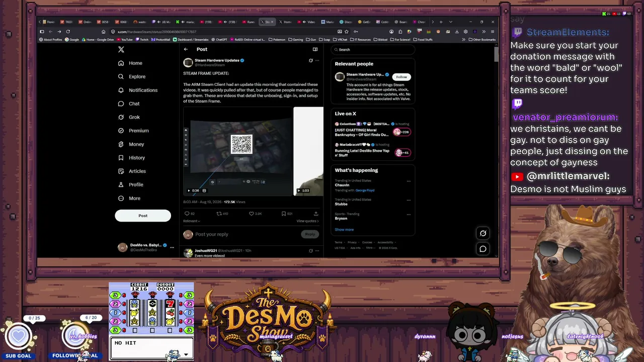Expand the Relevant replies sort dropdown
This screenshot has width=644, height=362.
click(192, 221)
